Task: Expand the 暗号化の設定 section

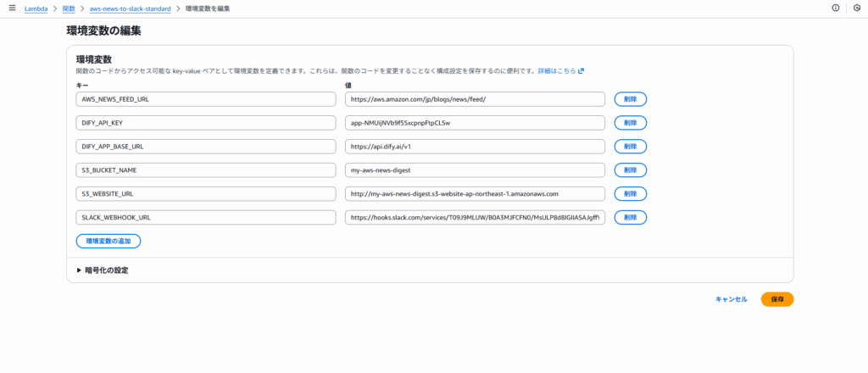Action: click(103, 270)
